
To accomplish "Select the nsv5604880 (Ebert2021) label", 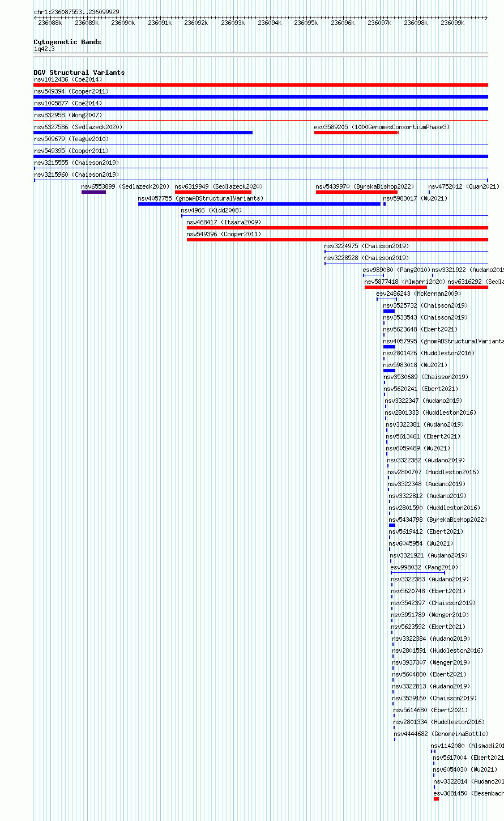I will (430, 674).
